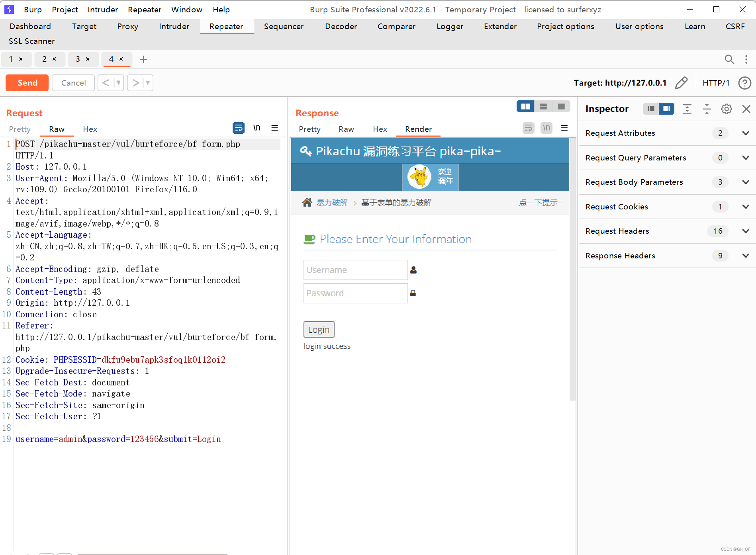Open Inspector settings gear
756x555 pixels.
tap(727, 109)
